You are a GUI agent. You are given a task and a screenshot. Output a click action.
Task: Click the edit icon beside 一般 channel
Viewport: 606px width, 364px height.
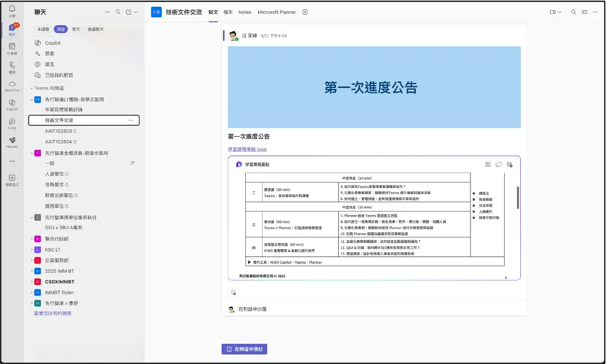tap(132, 164)
